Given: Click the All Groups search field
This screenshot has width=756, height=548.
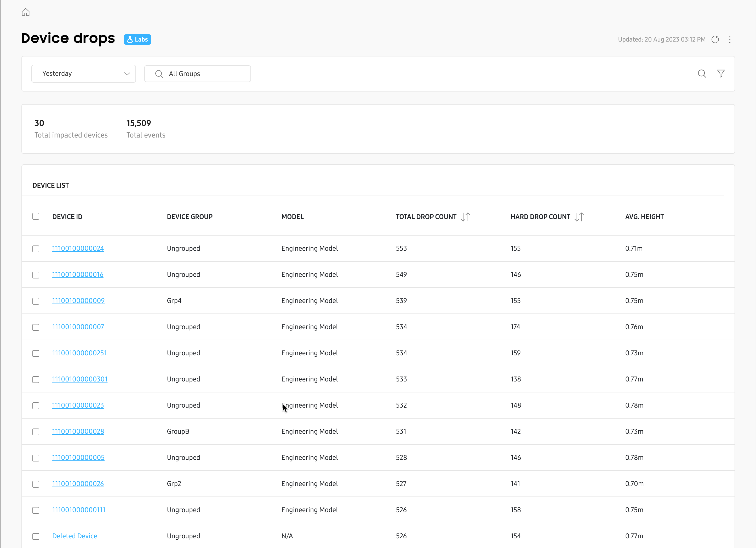Looking at the screenshot, I should 197,74.
